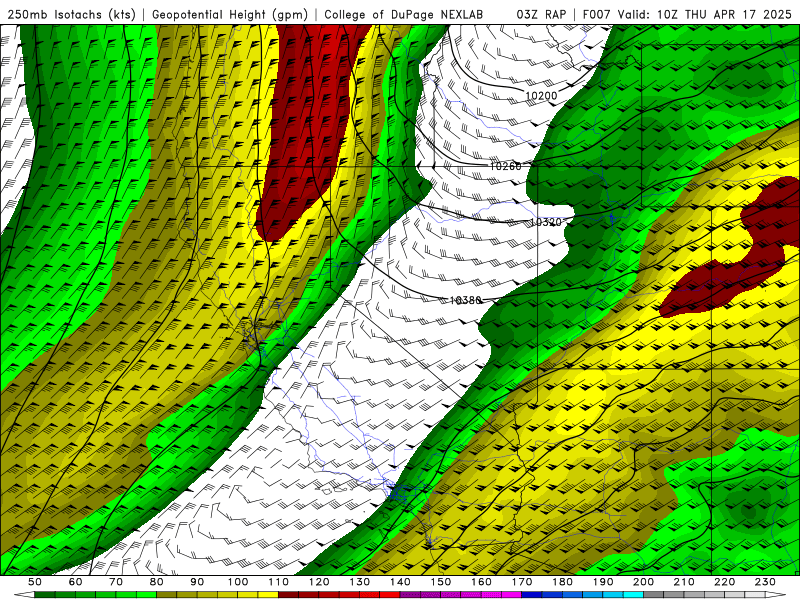Click the 160 tick label on the colorbar

(481, 582)
